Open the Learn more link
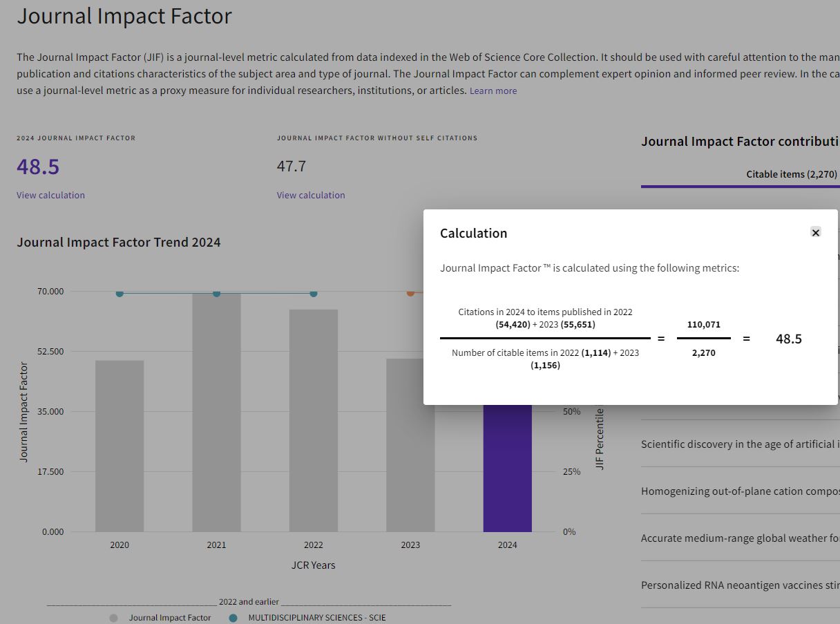 tap(493, 91)
